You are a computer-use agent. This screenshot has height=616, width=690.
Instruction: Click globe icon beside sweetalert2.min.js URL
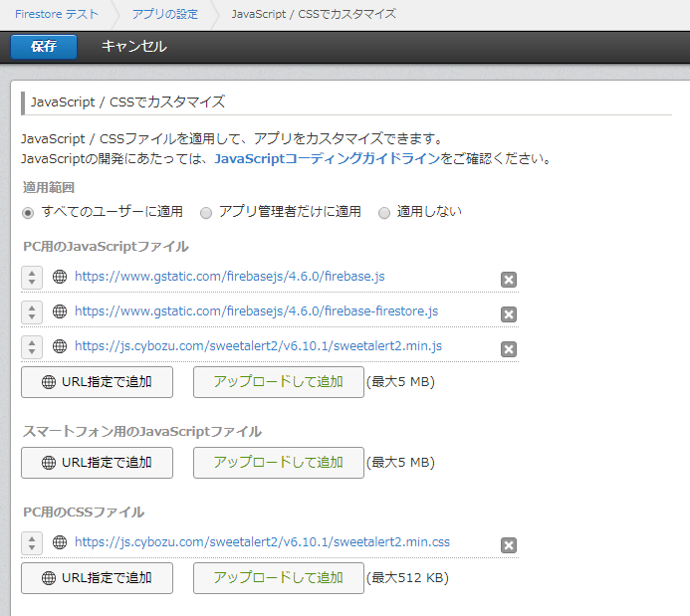pos(60,346)
